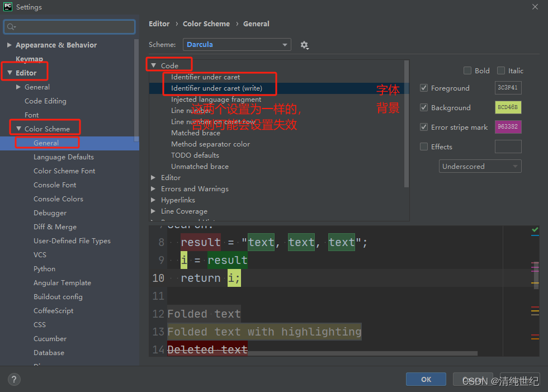Open Console Font page

[55, 185]
